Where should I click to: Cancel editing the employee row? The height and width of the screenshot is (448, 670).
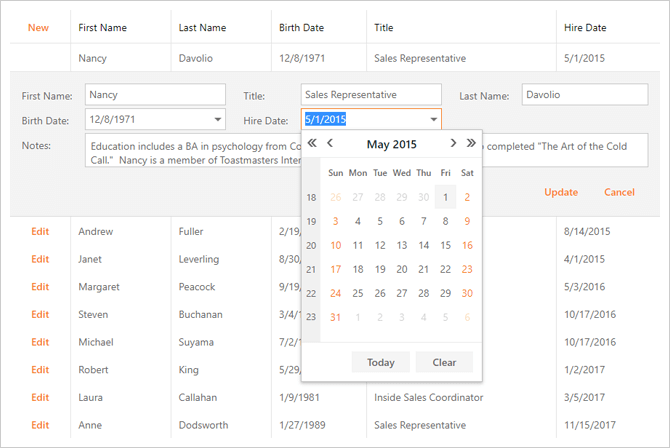pos(619,192)
